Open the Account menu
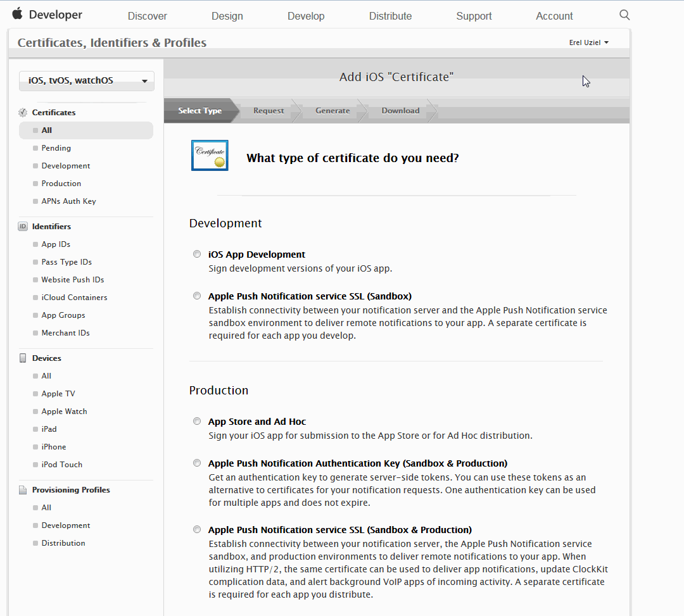Viewport: 684px width, 616px height. [x=554, y=16]
